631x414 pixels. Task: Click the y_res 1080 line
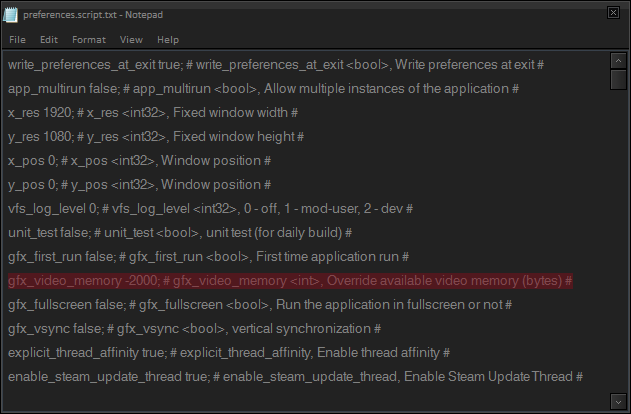(x=155, y=137)
